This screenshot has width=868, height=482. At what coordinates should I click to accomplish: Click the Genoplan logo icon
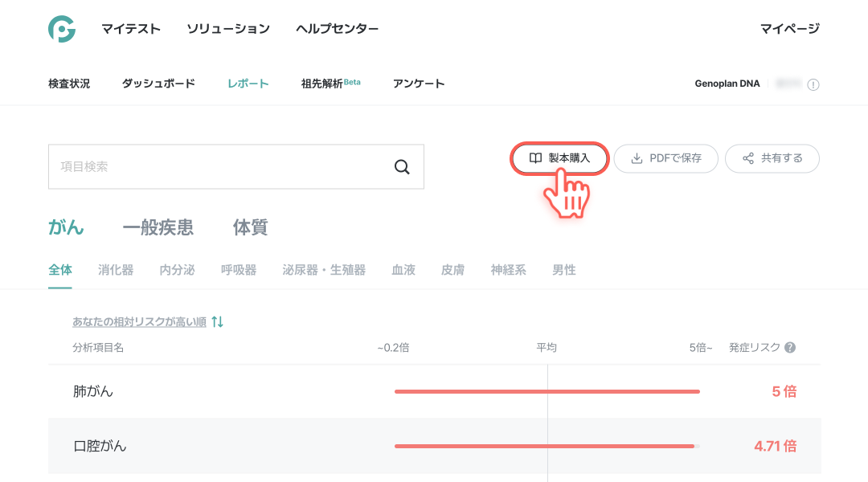62,29
